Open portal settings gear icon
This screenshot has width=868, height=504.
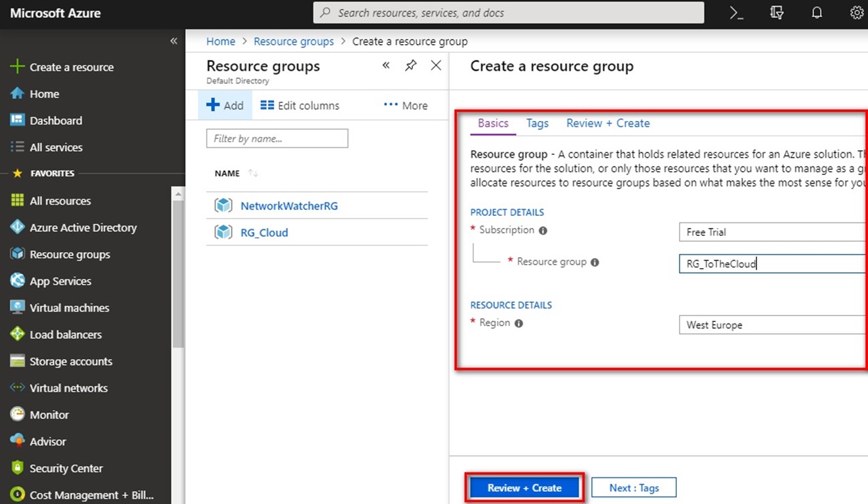pyautogui.click(x=857, y=13)
